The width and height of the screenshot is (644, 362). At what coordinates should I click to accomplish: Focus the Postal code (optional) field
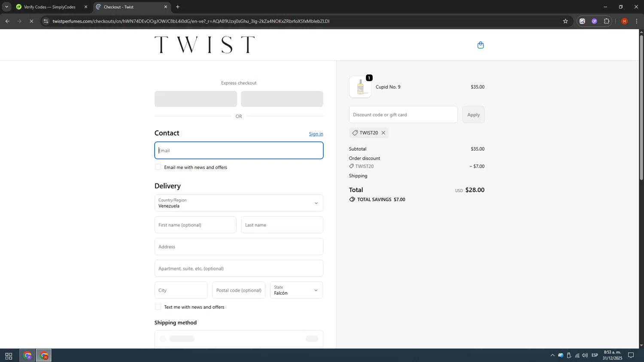click(239, 290)
